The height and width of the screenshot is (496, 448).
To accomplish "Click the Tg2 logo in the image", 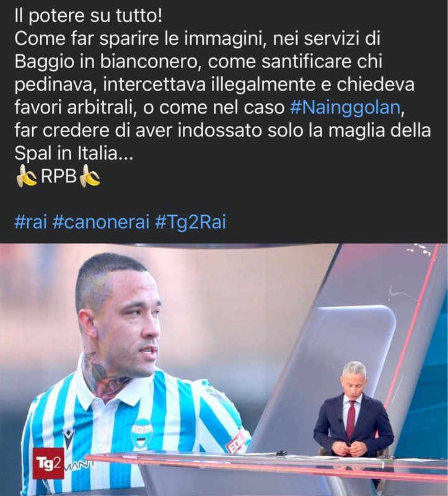I will [48, 463].
